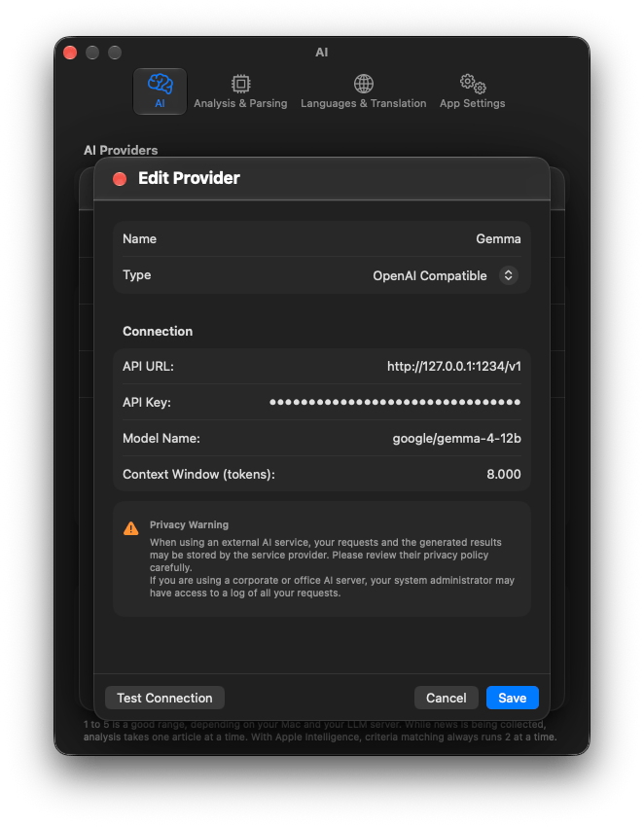Click the AI Providers heading
Viewport: 644px width, 827px height.
[x=121, y=150]
